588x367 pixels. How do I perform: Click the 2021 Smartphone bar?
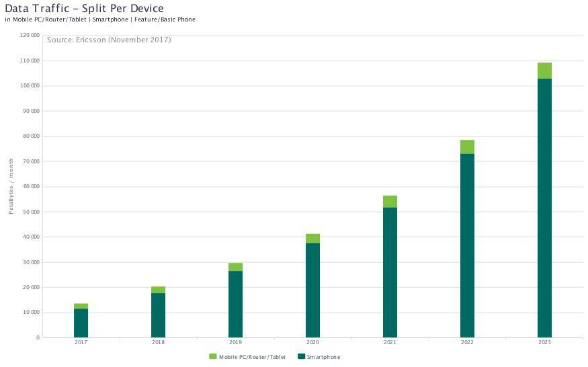coord(390,272)
